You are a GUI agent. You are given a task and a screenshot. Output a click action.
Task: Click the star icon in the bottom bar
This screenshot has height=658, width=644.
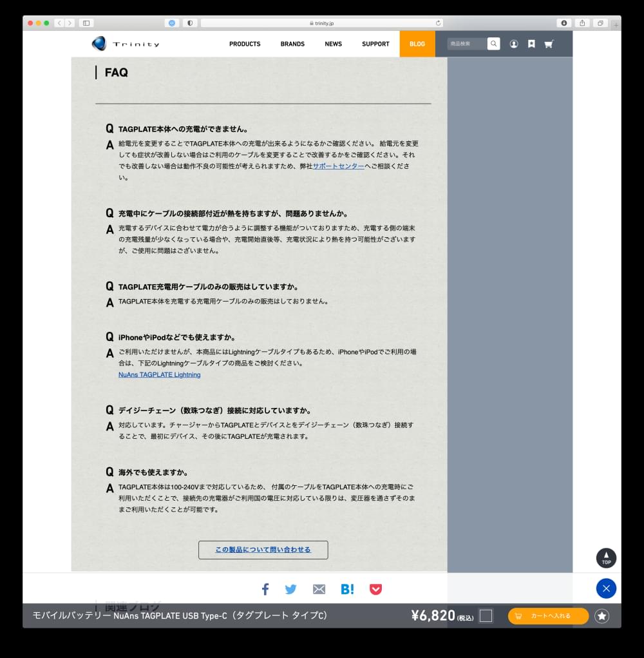601,616
